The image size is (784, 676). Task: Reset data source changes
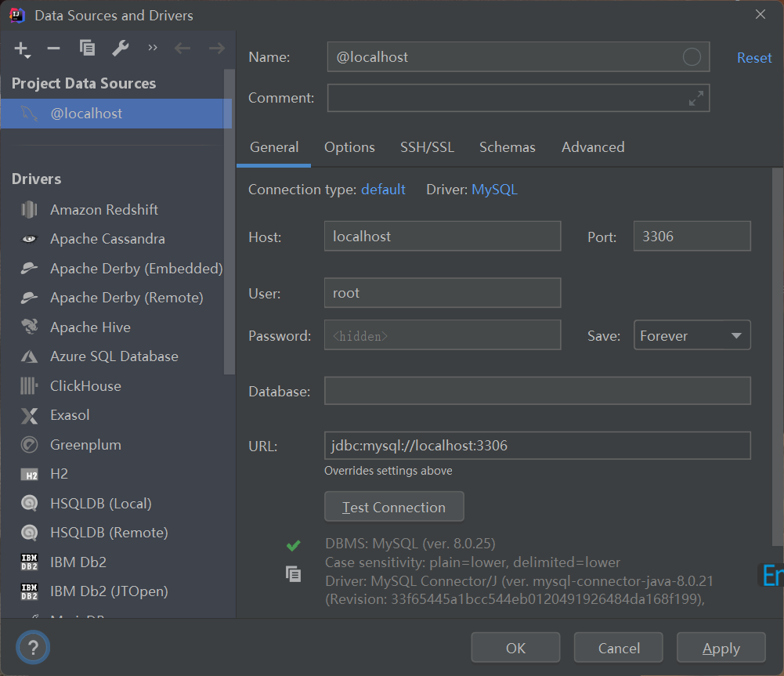click(754, 57)
